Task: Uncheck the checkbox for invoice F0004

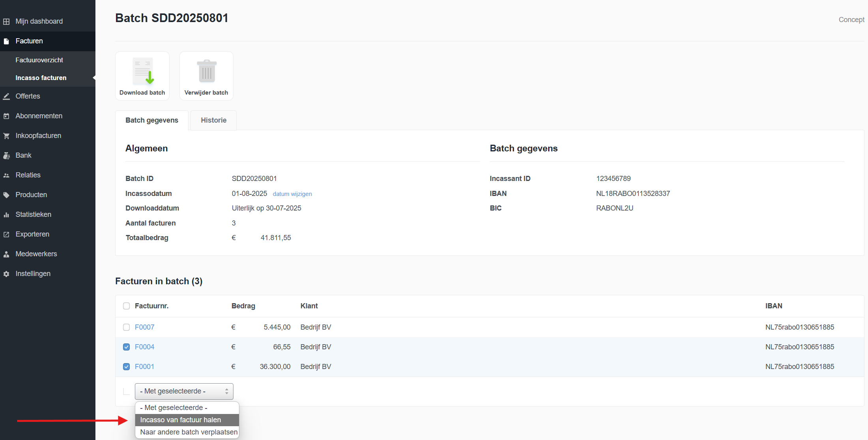Action: [x=126, y=347]
